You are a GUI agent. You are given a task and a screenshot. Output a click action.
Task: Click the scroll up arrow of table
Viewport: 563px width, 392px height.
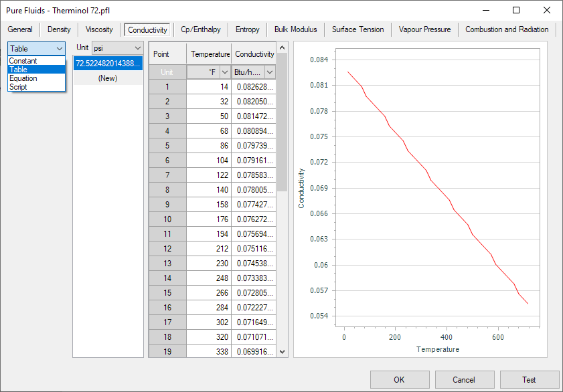click(x=282, y=48)
